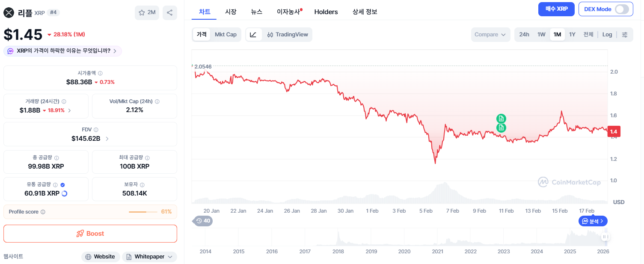Select the Mkt Cap chart view
Viewport: 644px width, 264px height.
pyautogui.click(x=226, y=35)
